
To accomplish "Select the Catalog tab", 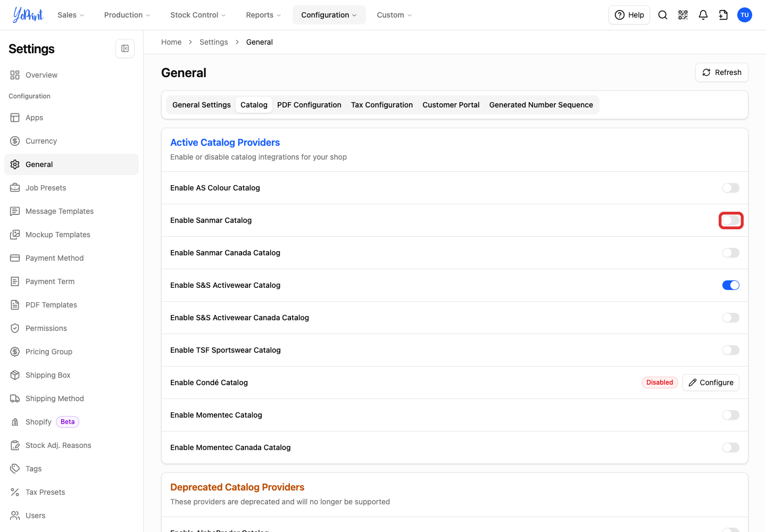I will [x=254, y=105].
